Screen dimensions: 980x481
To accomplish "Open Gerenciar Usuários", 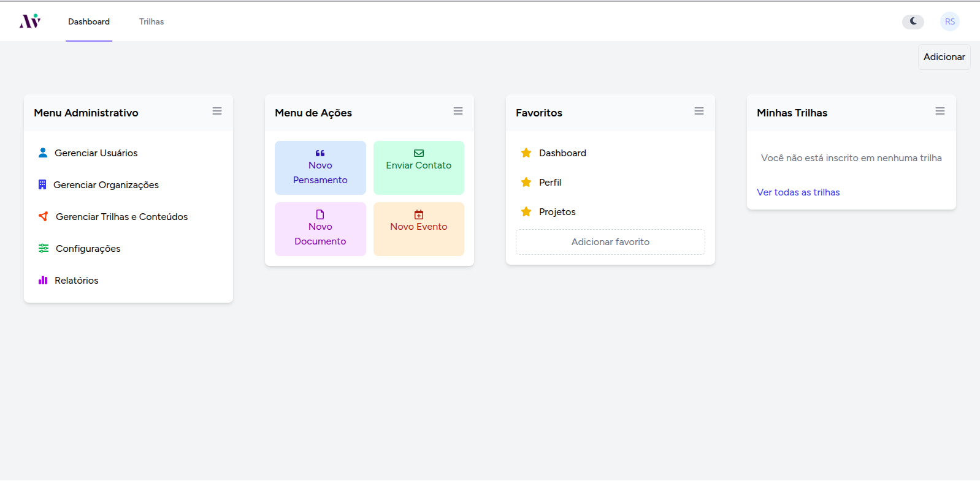I will click(96, 153).
